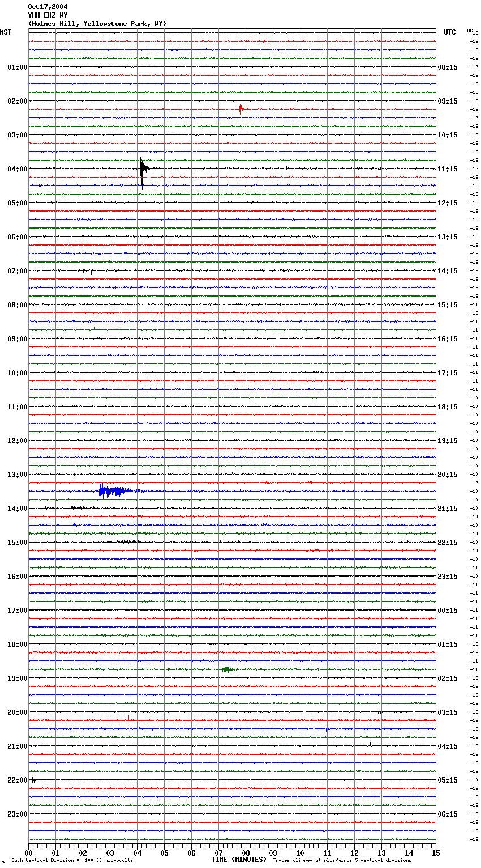Image resolution: width=481 pixels, height=868 pixels.
Task: Pick the "14:00" MST time label
Action: click(18, 509)
